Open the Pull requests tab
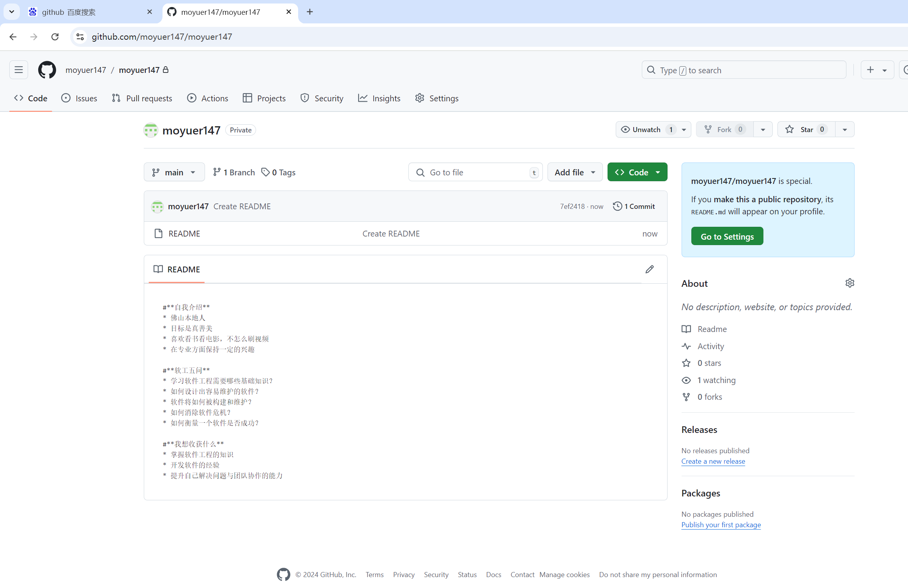Screen dimensions: 908x588 click(x=142, y=98)
